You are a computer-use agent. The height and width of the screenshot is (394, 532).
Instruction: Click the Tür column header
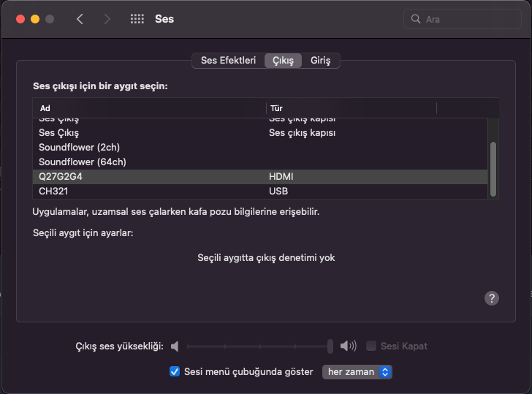(x=351, y=108)
